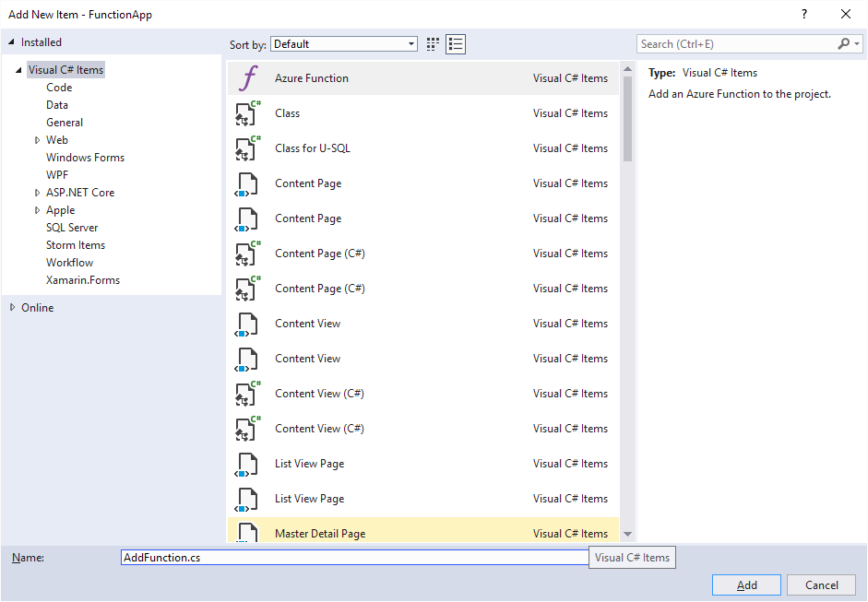Select the Storm Items category
Screen dimensions: 868x602
76,245
